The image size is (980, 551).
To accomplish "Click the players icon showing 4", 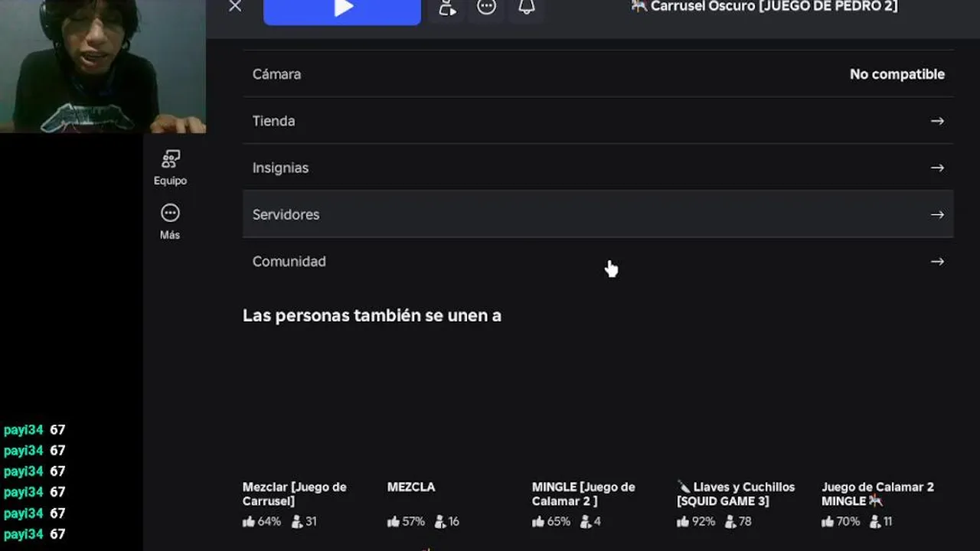I will tap(586, 521).
